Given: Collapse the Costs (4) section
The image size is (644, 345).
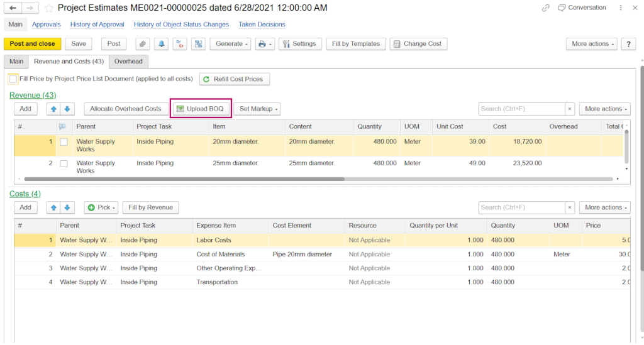Looking at the screenshot, I should pos(25,194).
